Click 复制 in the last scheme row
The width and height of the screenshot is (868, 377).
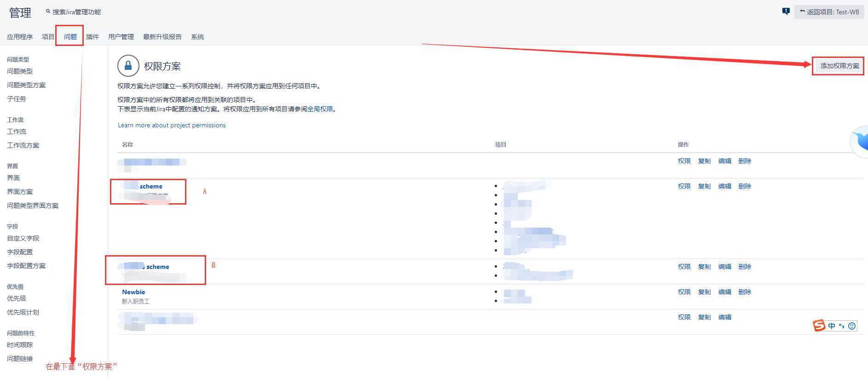705,317
